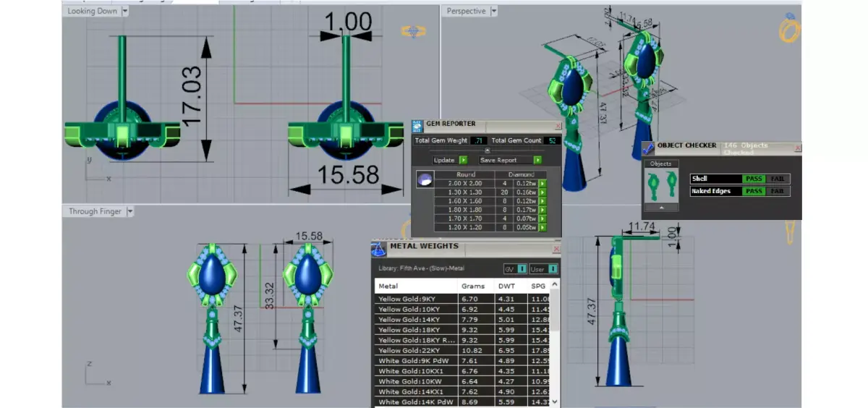Select FAIL for Naked Edges check

point(778,191)
